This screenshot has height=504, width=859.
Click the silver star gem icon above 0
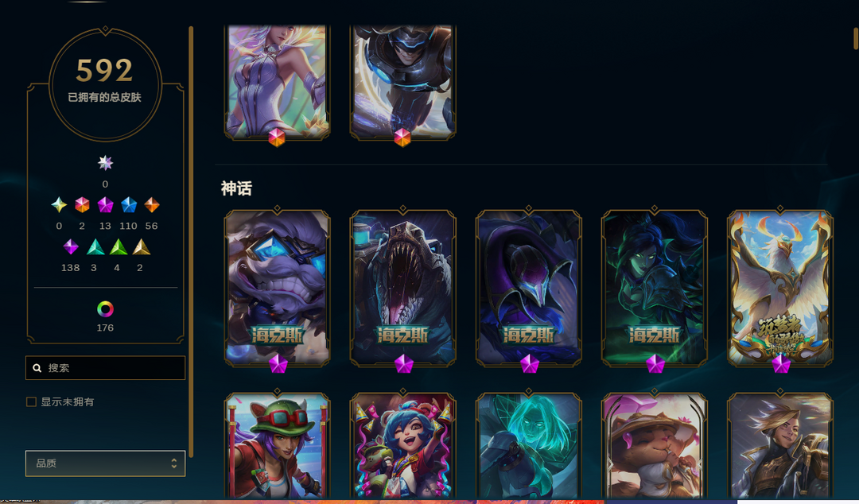[x=105, y=163]
